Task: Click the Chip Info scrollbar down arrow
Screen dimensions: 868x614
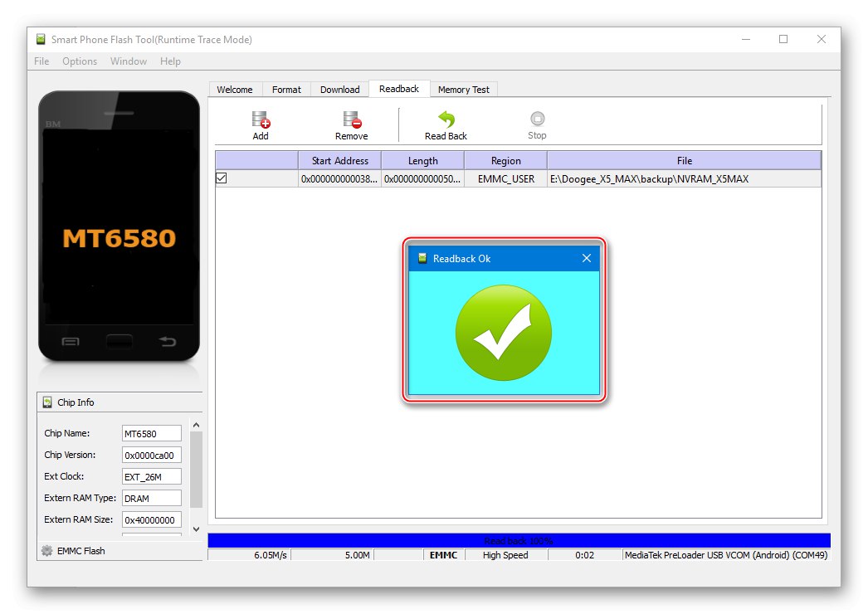Action: coord(196,529)
